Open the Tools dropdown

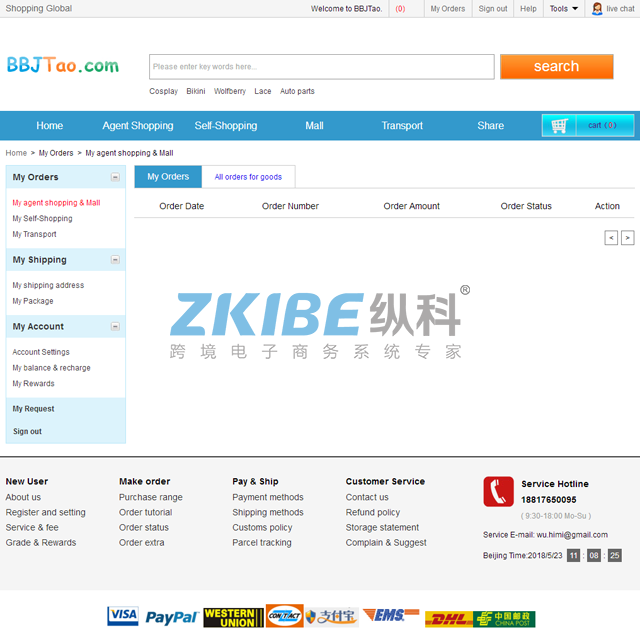point(563,9)
